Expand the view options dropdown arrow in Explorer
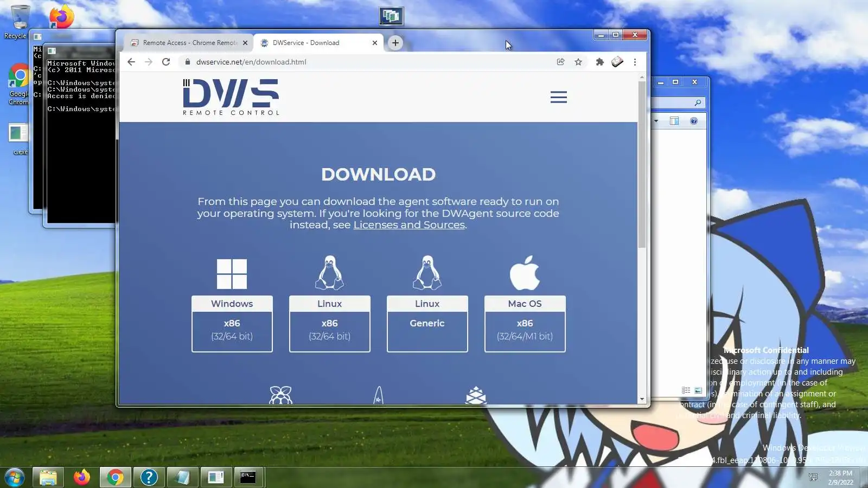Screen dimensions: 868x488 656,121
